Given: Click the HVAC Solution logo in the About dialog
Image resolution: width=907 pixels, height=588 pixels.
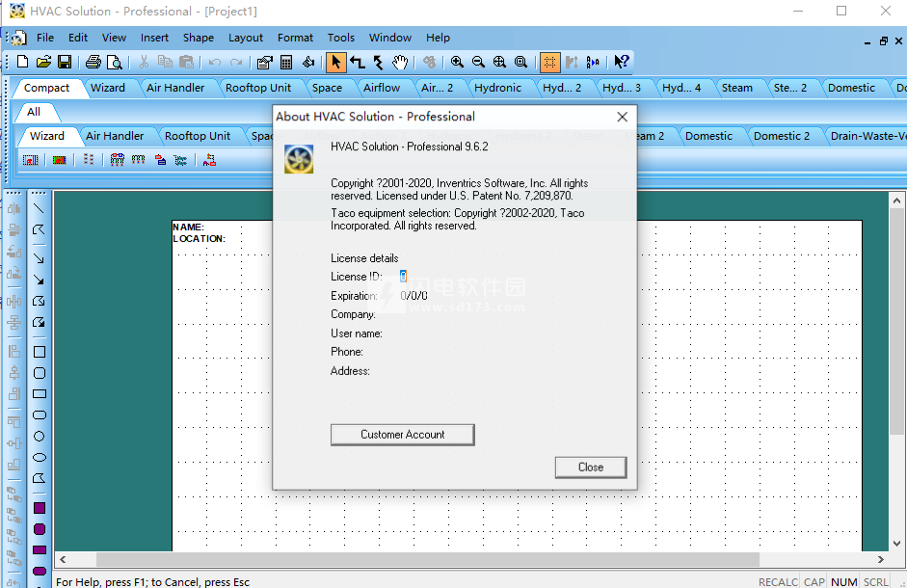Looking at the screenshot, I should pyautogui.click(x=299, y=159).
